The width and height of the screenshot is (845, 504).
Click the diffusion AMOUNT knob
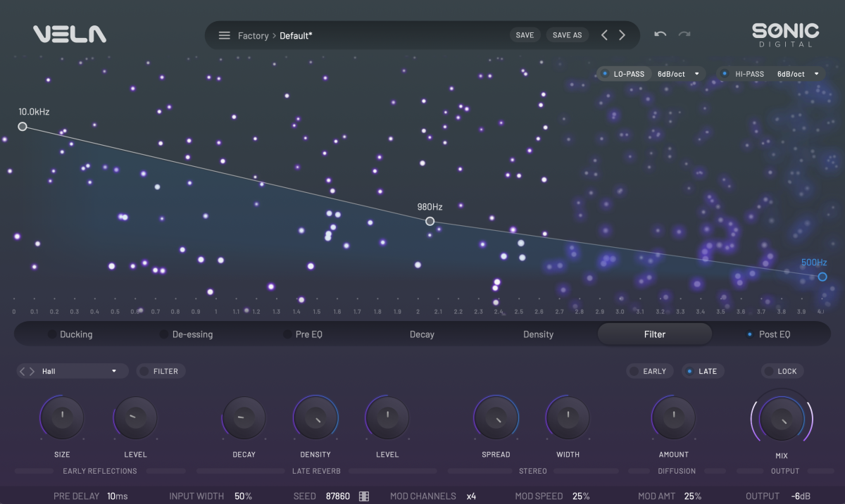pos(673,417)
